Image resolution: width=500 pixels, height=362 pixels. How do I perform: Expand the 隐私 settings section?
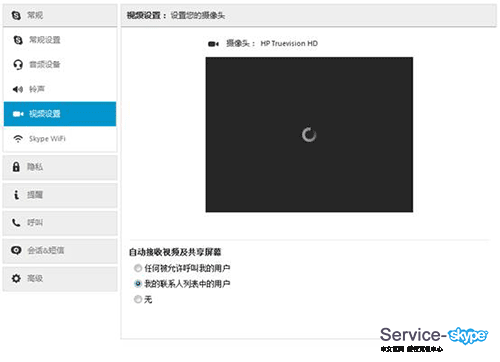click(x=60, y=167)
